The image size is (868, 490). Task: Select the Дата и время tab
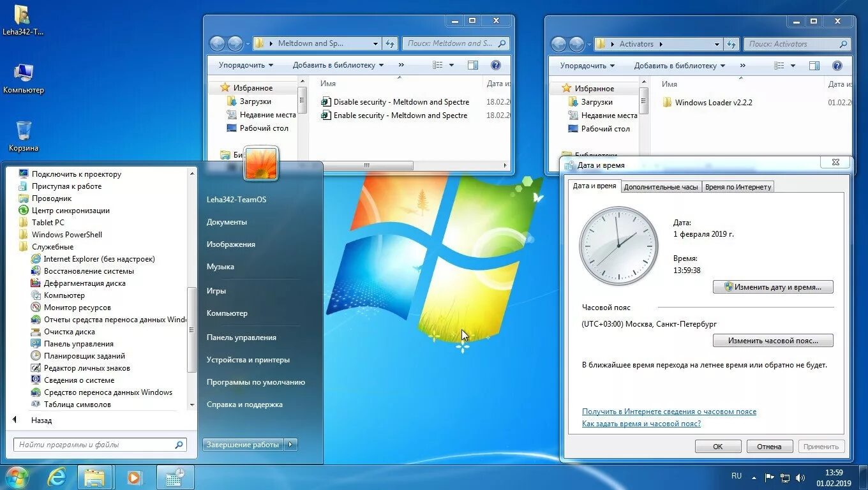tap(594, 186)
